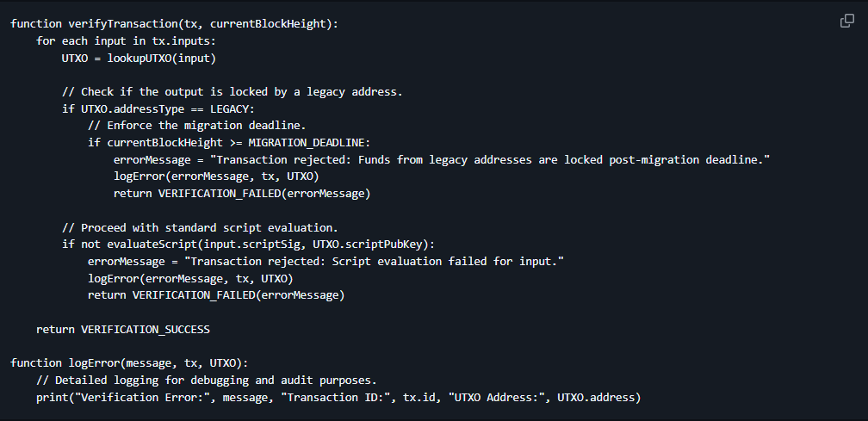The height and width of the screenshot is (421, 868).
Task: Click the copy code icon
Action: pos(847,22)
